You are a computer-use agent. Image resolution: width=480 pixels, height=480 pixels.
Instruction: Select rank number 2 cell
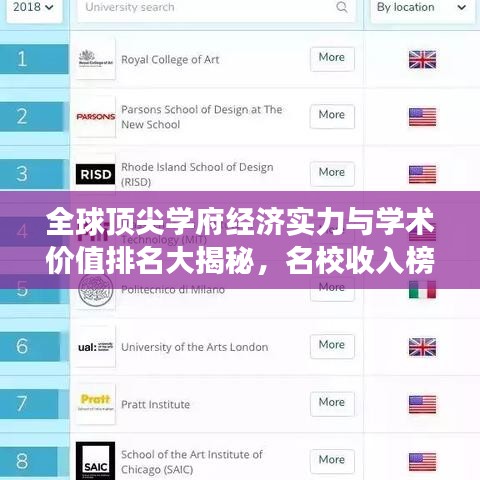click(32, 117)
